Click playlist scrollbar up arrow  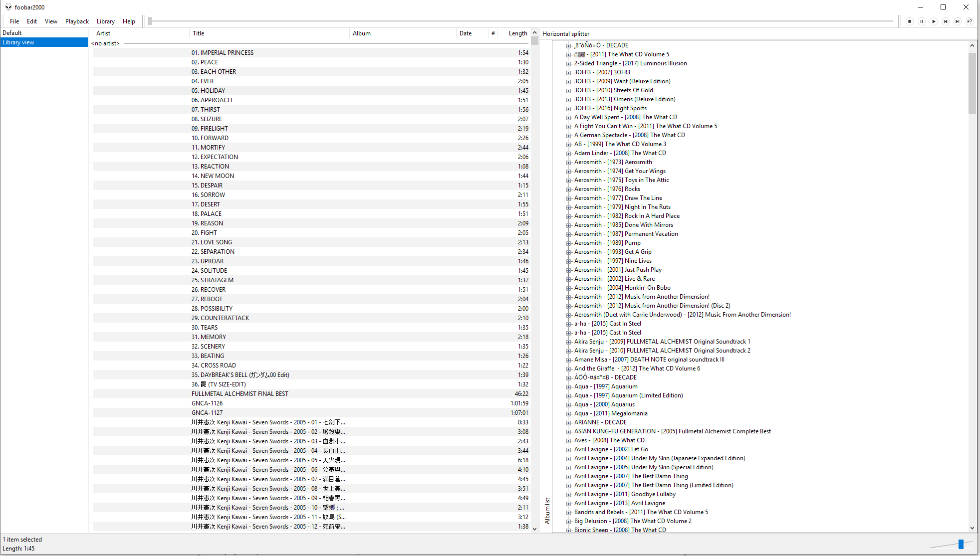(x=534, y=33)
